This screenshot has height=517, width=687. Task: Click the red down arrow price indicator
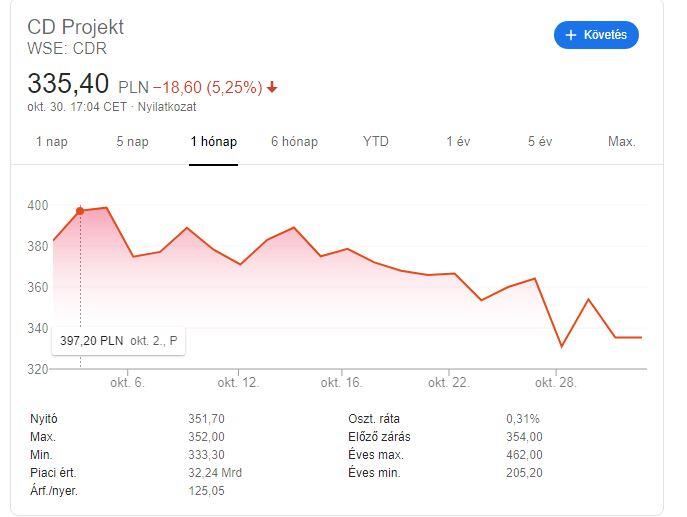(272, 88)
